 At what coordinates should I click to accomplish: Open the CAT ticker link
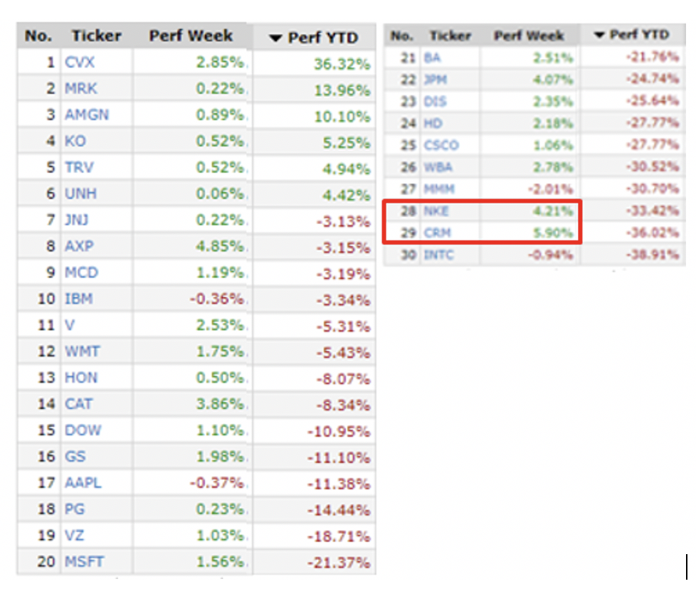78,404
